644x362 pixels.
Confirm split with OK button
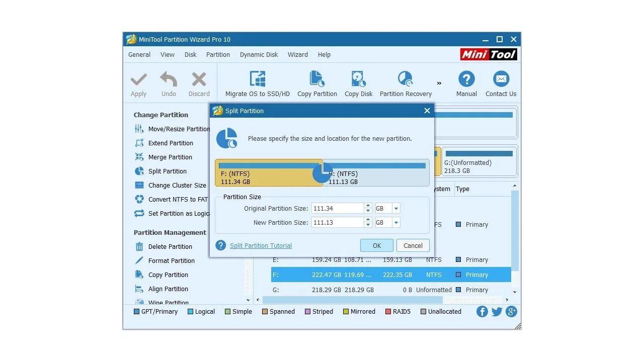click(x=377, y=245)
